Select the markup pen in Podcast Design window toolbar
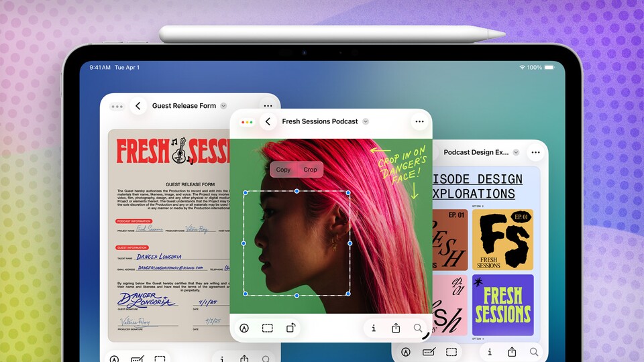Screen dimensions: 644x362 [x=406, y=352]
